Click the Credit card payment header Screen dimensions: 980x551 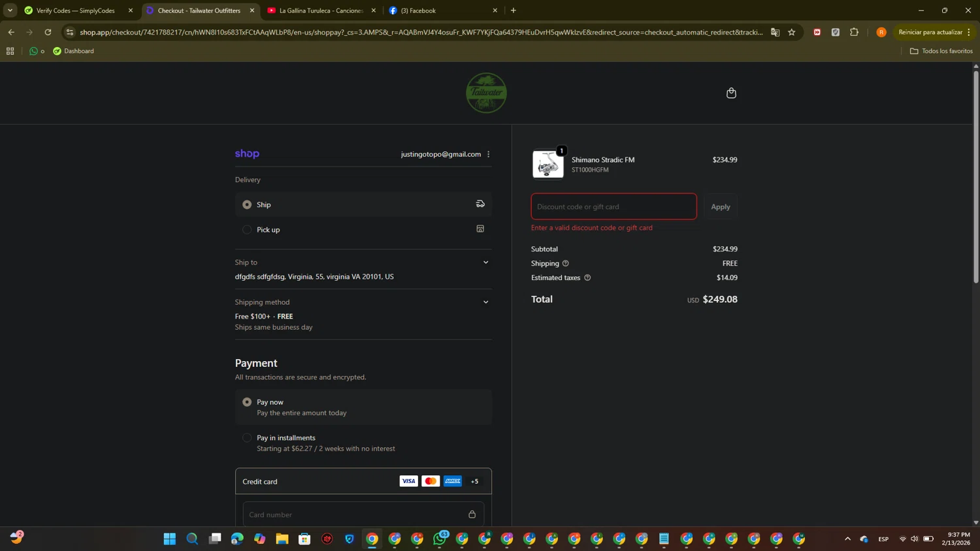pyautogui.click(x=363, y=481)
